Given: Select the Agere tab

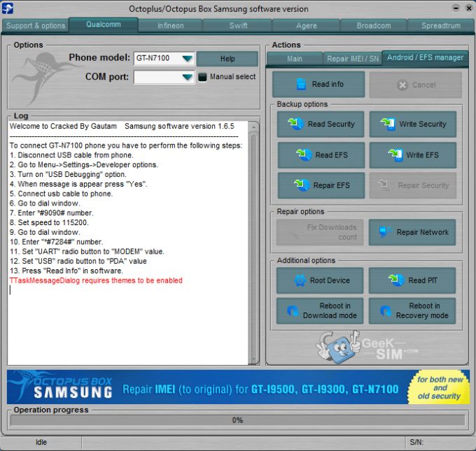Looking at the screenshot, I should [x=307, y=25].
